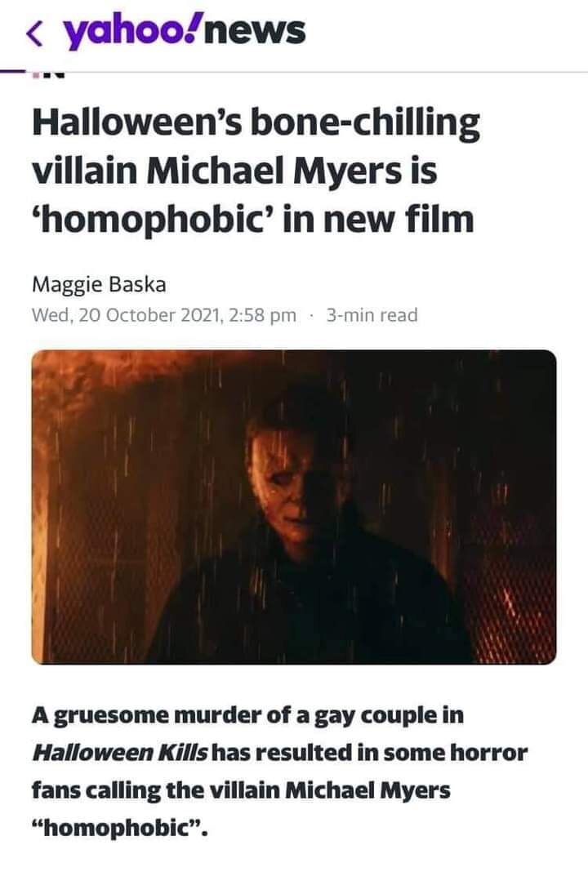
Task: Tap the partially hidden icon below header
Action: pyautogui.click(x=48, y=73)
